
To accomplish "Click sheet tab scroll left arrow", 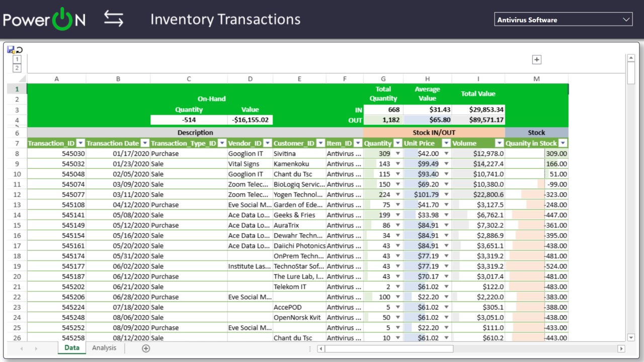I will [x=22, y=348].
